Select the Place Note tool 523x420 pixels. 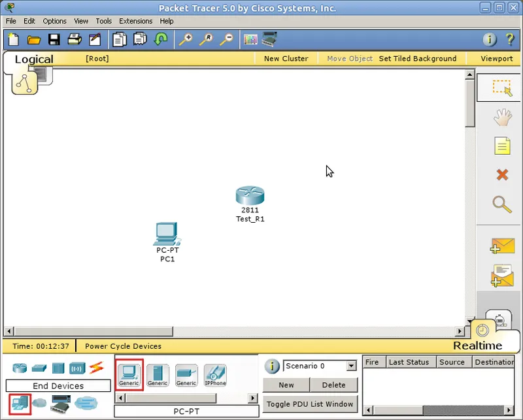click(502, 146)
